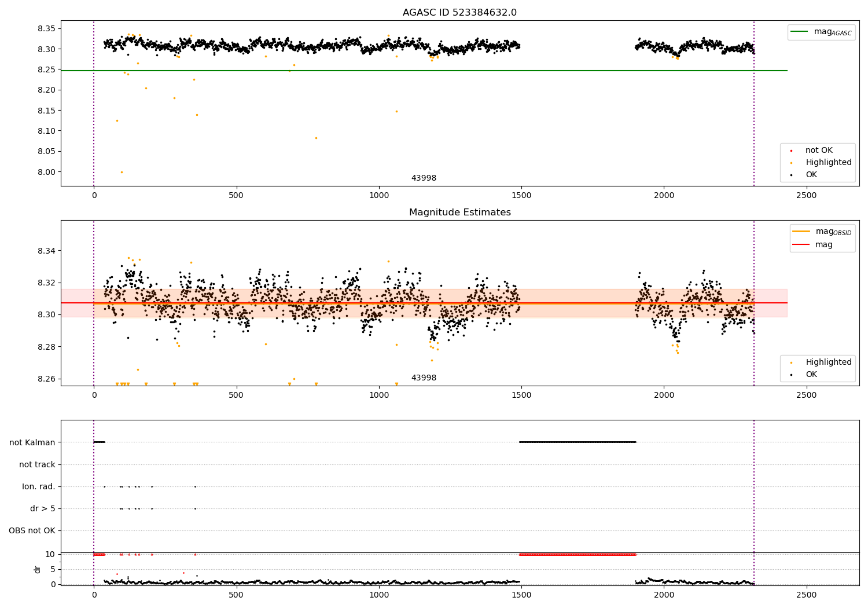Click the 2000 x-tick under Magnitude Estimates plot
The width and height of the screenshot is (868, 608).
click(x=664, y=395)
